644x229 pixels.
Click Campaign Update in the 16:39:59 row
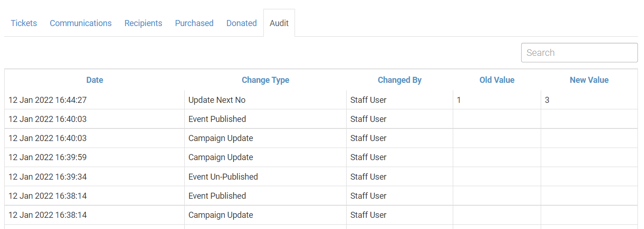coord(265,157)
